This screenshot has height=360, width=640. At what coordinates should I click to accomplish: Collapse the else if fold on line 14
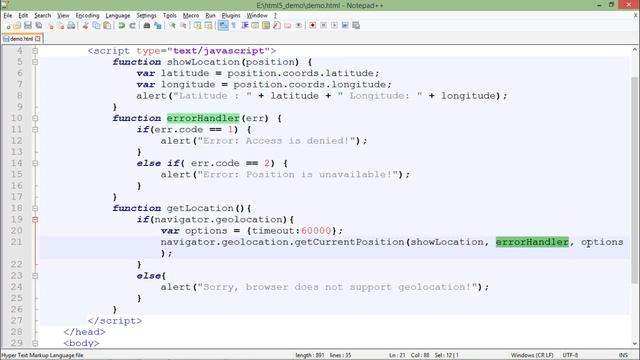pos(35,163)
